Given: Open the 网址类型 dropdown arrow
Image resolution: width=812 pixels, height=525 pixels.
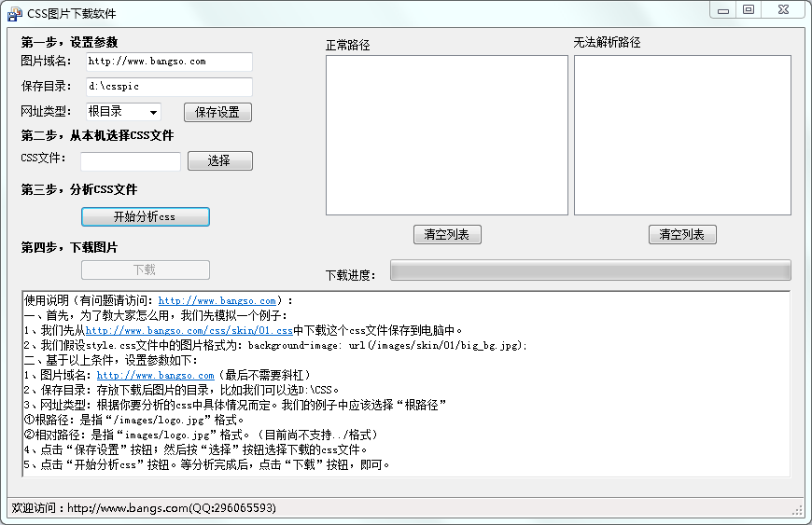Looking at the screenshot, I should coord(153,112).
